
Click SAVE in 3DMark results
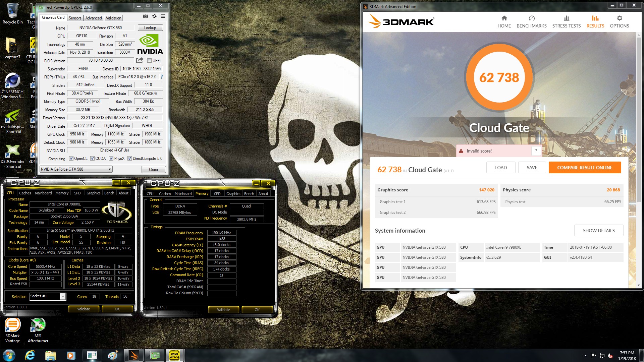(x=532, y=168)
